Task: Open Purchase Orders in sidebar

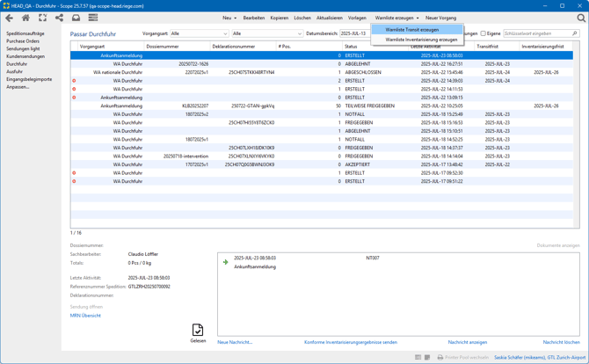Action: [x=23, y=41]
